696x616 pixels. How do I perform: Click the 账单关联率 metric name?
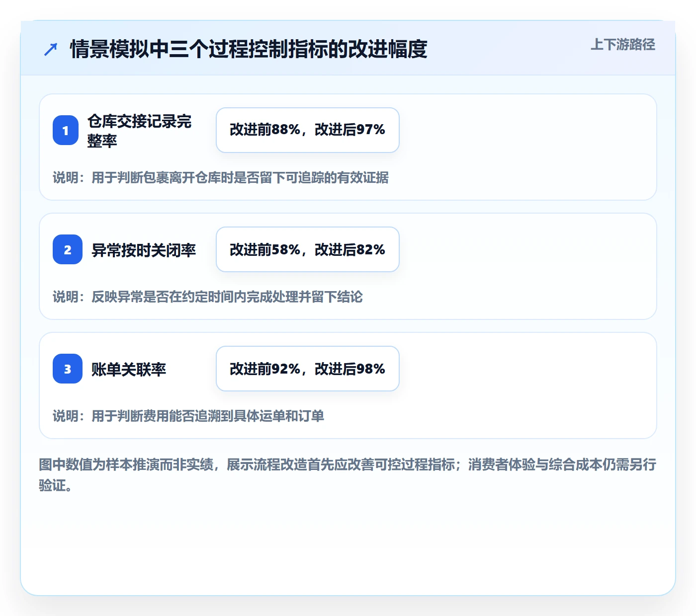point(129,369)
